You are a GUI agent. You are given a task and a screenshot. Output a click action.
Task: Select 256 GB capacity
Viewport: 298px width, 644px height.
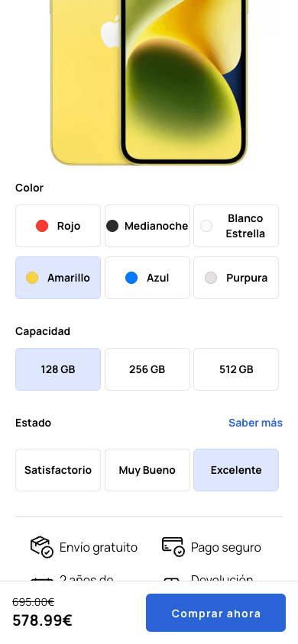point(147,369)
